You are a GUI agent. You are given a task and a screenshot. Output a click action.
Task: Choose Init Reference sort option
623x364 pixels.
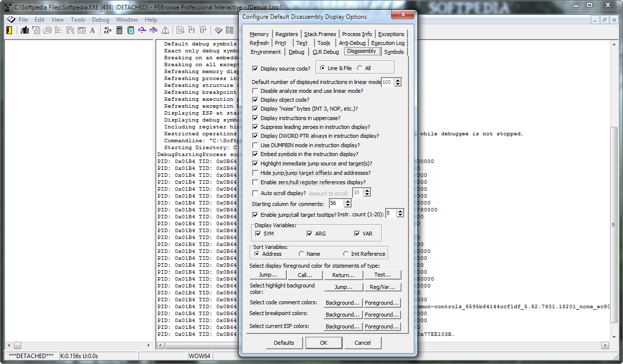pos(346,254)
